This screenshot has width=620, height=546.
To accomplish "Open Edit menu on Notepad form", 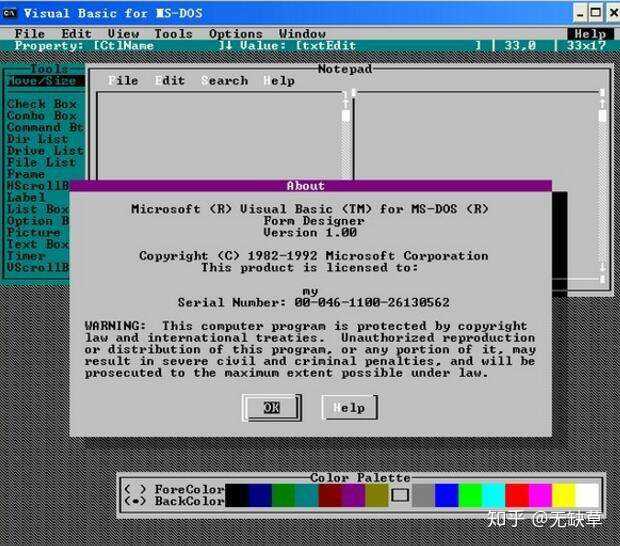I will tap(170, 81).
